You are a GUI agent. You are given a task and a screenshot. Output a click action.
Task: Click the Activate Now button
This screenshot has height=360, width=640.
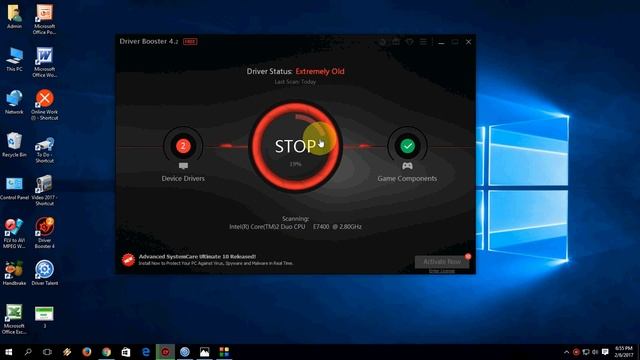coord(442,261)
